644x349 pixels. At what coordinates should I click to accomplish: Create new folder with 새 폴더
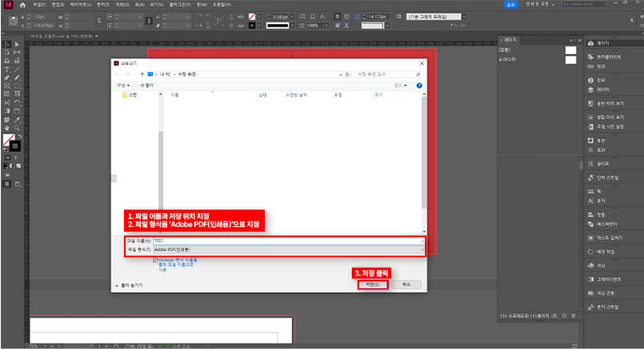[x=147, y=85]
